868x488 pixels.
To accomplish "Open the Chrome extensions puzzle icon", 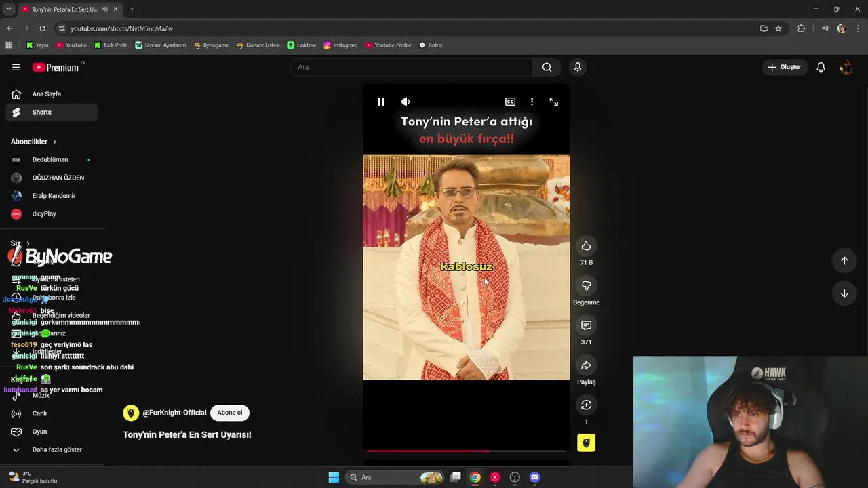I will [x=801, y=28].
